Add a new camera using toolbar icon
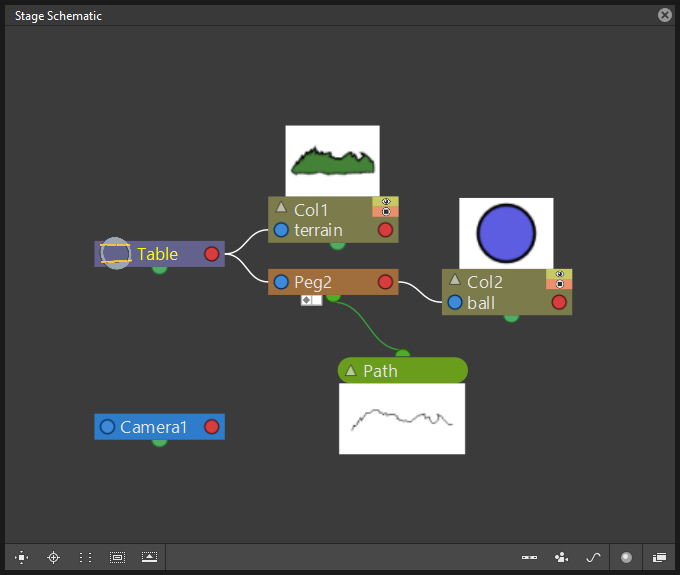 pyautogui.click(x=561, y=557)
